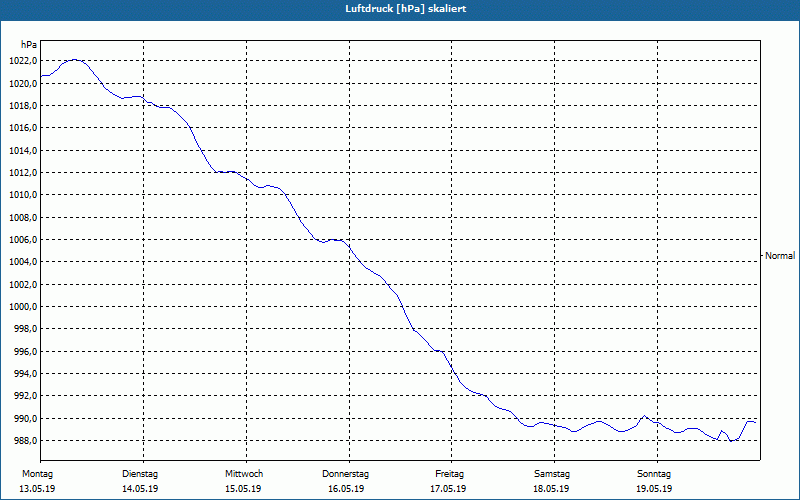Select the 1018,0 axis label
This screenshot has width=800, height=500.
coord(23,106)
